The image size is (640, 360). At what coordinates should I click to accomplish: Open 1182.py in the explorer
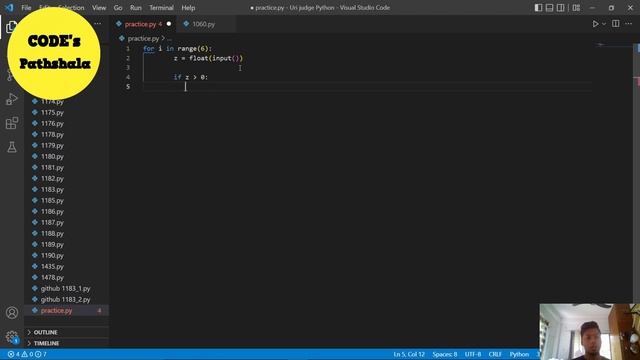52,178
